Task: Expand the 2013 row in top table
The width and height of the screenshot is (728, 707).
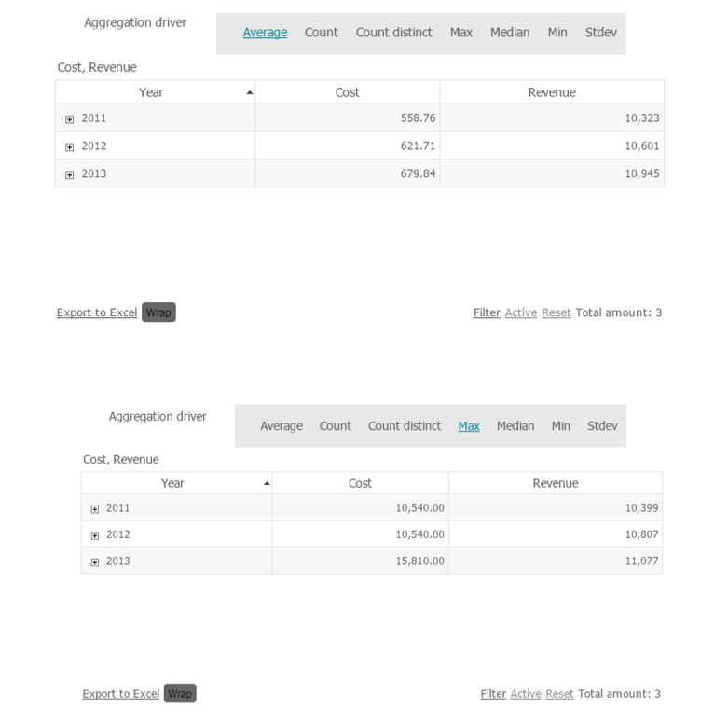Action: coord(70,175)
